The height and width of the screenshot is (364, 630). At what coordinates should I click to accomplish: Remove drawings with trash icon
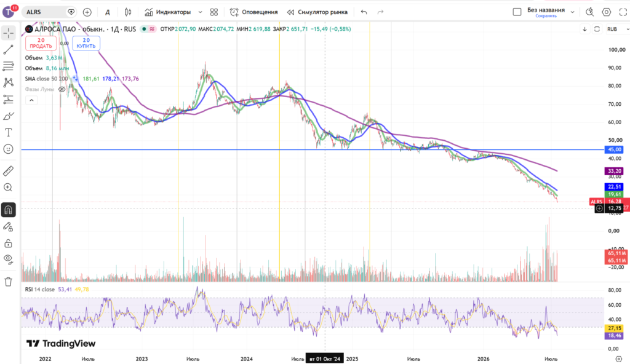(x=9, y=282)
